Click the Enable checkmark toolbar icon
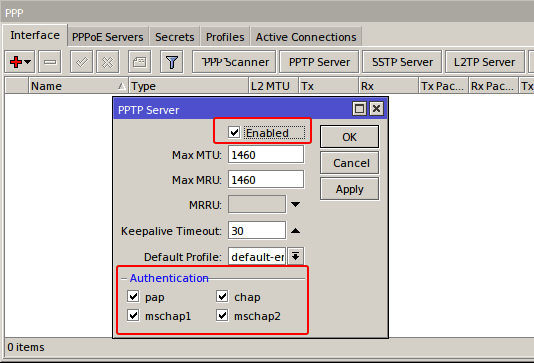Screen dimensions: 534x363 pyautogui.click(x=81, y=62)
